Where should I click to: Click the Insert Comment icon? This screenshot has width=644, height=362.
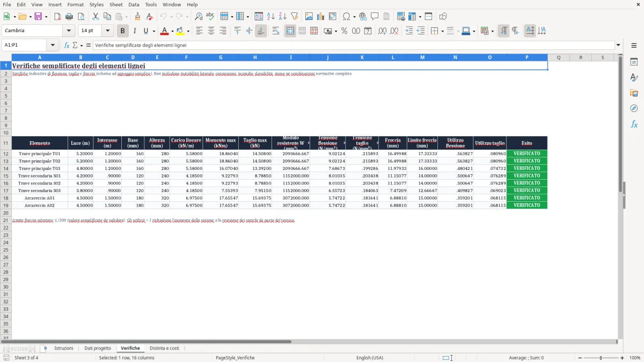click(375, 17)
